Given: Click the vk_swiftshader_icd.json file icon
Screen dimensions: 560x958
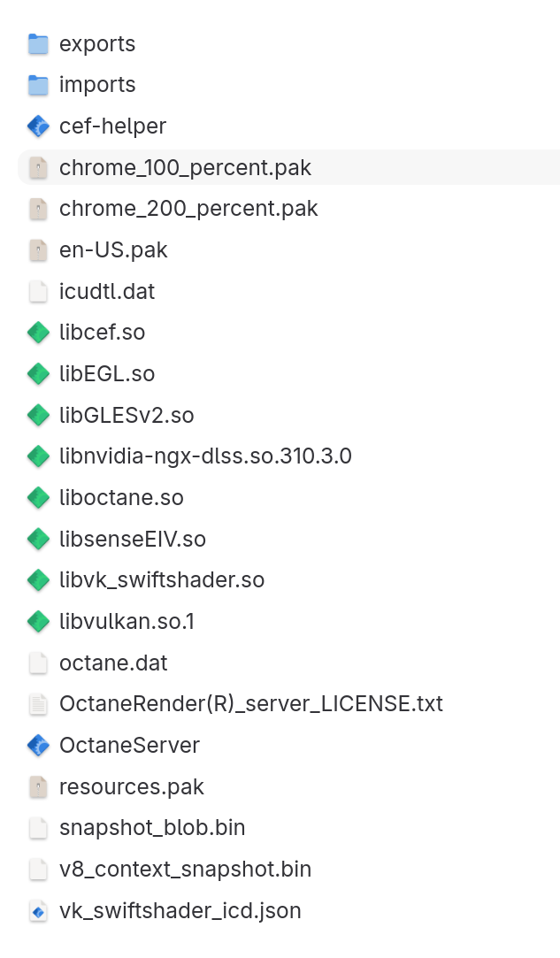Looking at the screenshot, I should pyautogui.click(x=38, y=911).
